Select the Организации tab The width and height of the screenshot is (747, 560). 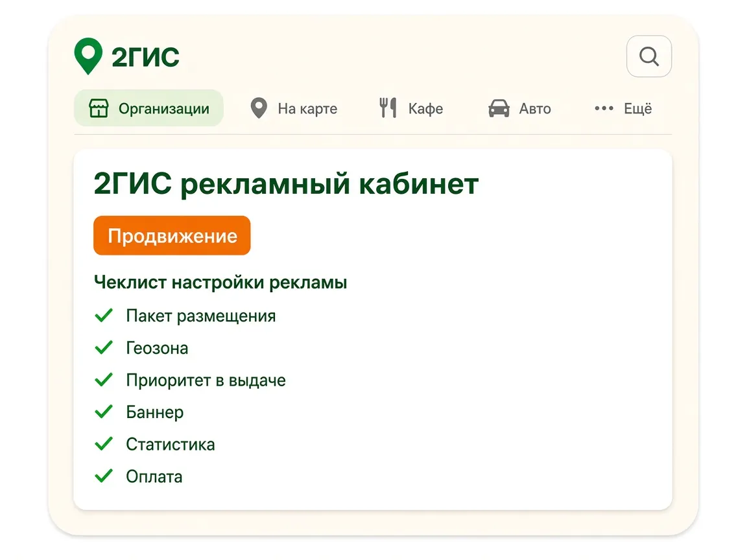[x=148, y=108]
